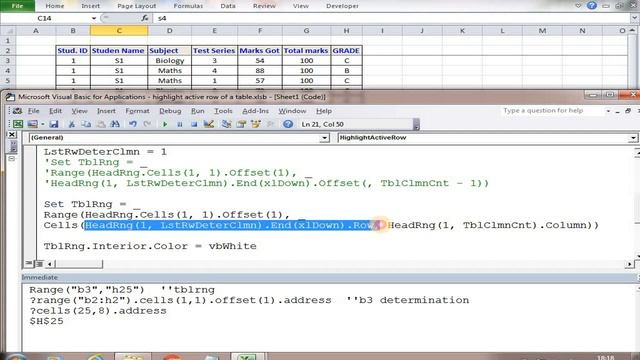Screen dimensions: 640x360
Task: Click the 'Biology' cell in row 3
Action: [169, 60]
